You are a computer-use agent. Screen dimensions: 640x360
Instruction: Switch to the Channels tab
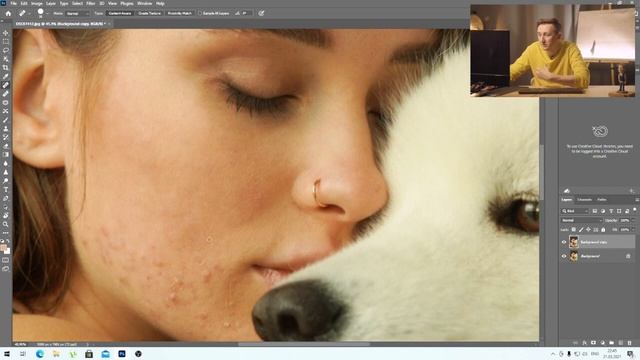[584, 200]
